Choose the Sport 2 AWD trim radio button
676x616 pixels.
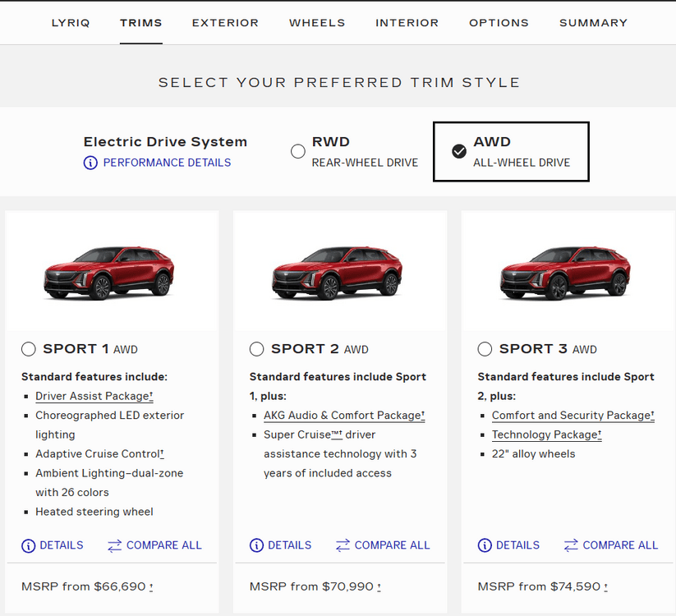(257, 349)
